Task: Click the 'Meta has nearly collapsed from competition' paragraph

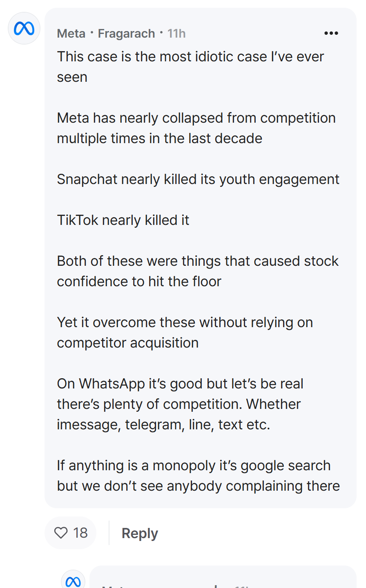Action: coord(196,128)
